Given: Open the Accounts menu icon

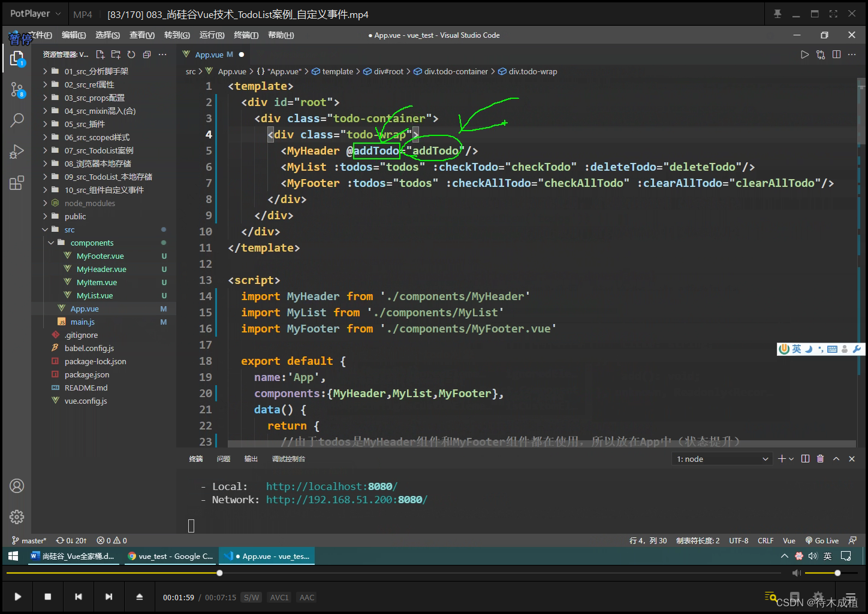Looking at the screenshot, I should (x=17, y=486).
